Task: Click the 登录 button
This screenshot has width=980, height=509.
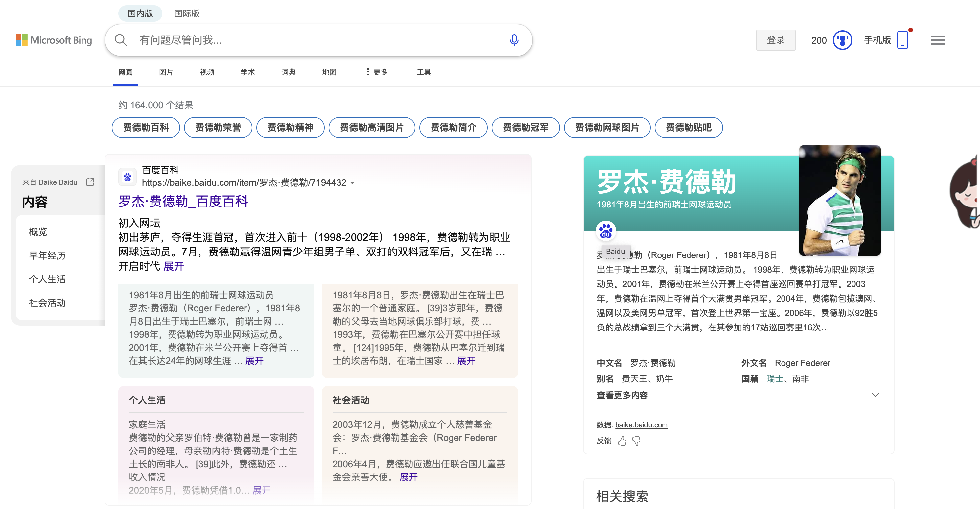Action: click(x=776, y=40)
